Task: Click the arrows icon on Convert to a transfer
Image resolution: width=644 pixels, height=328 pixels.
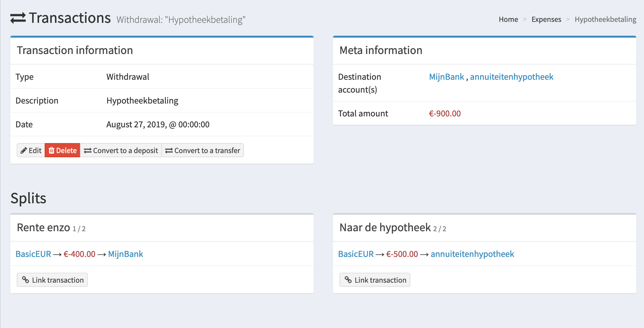Action: pyautogui.click(x=169, y=151)
